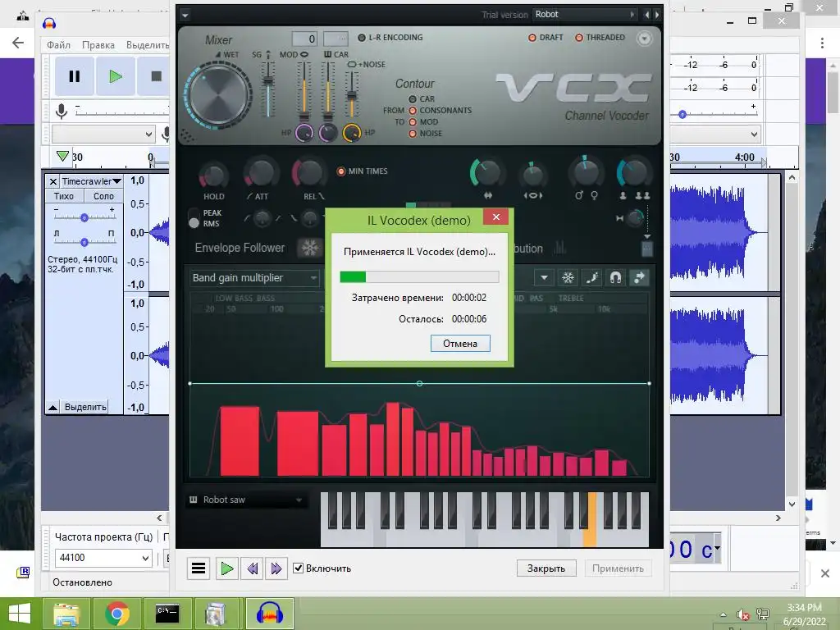Open the band editor options arrow dropdown

click(x=544, y=277)
